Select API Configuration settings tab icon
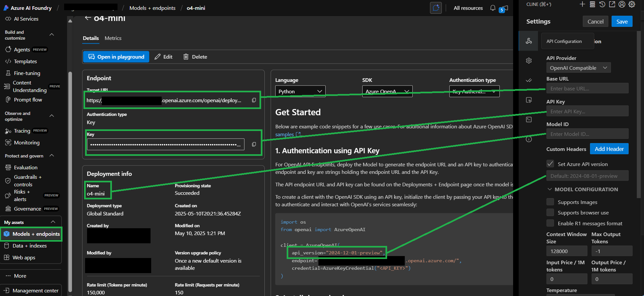This screenshot has height=296, width=644. (528, 41)
